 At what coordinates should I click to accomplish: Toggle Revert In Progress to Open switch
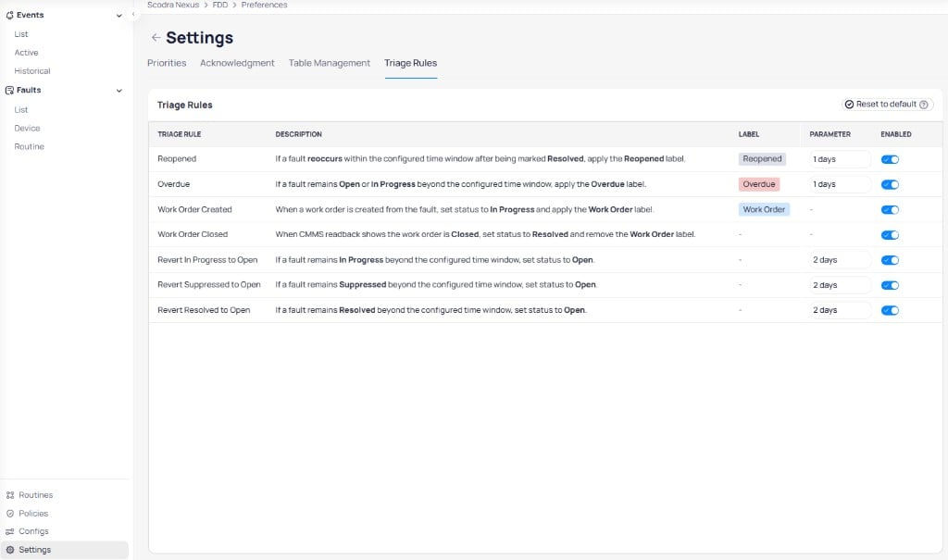tap(890, 260)
